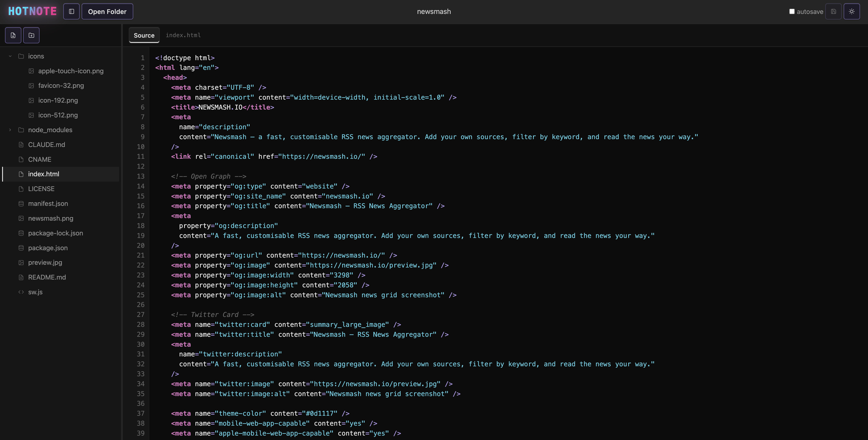Switch to the Source tab
Viewport: 868px width, 440px height.
pos(144,35)
